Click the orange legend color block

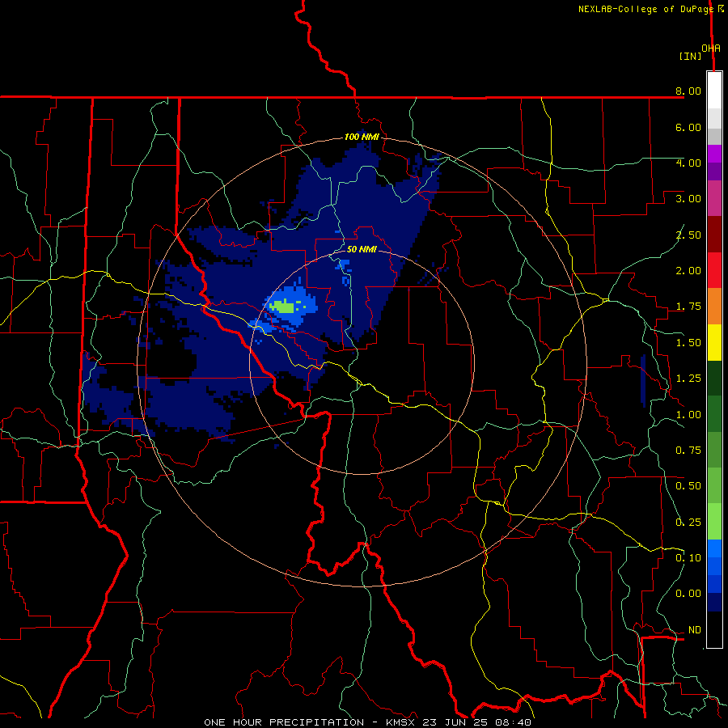pyautogui.click(x=714, y=306)
